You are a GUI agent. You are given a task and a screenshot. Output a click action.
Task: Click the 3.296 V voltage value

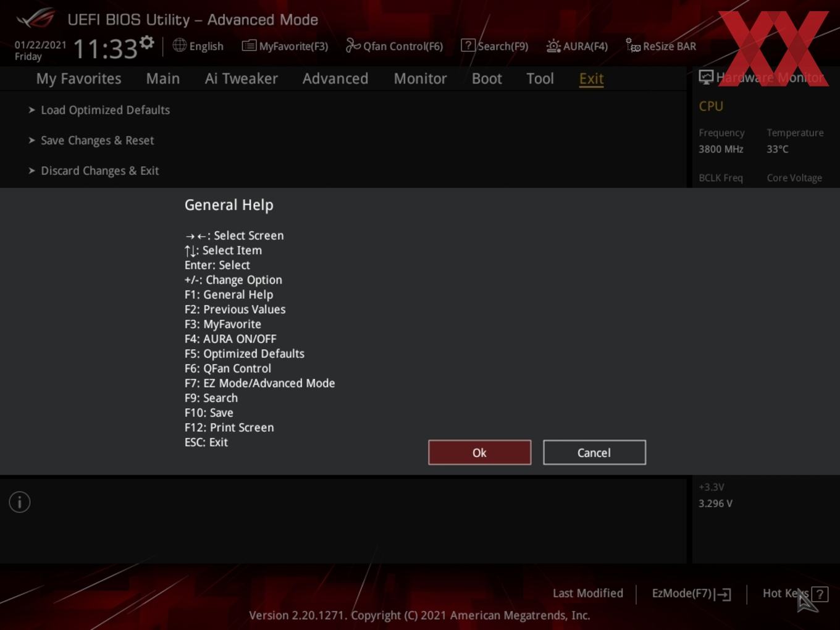point(715,503)
